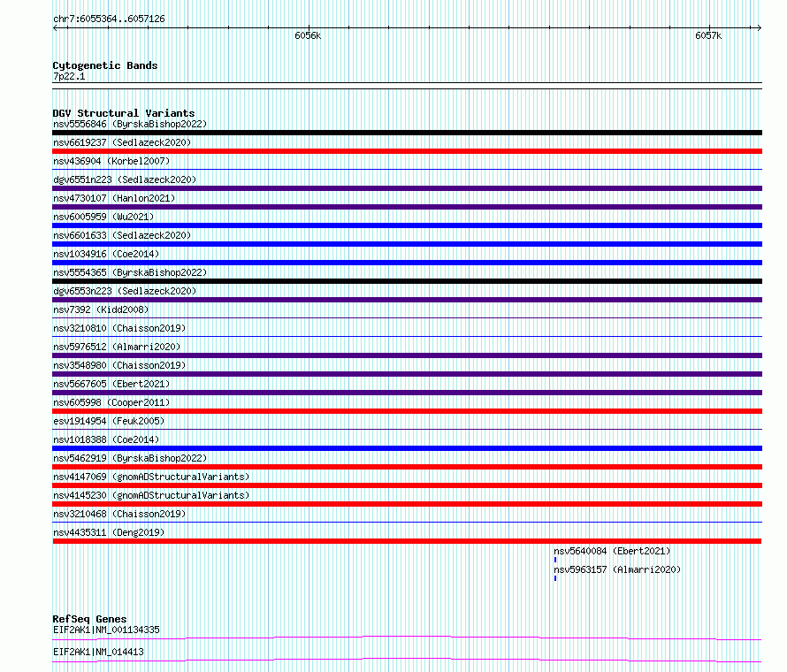Viewport: 787px width, 672px height.
Task: Click the EIF2AK1|NM_001134335 gene label
Action: click(x=106, y=630)
